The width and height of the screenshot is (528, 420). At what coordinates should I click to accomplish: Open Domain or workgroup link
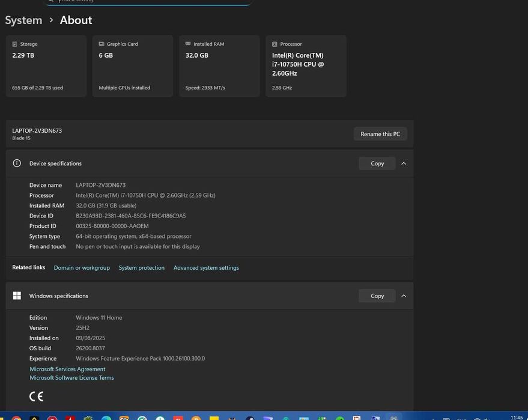[82, 268]
